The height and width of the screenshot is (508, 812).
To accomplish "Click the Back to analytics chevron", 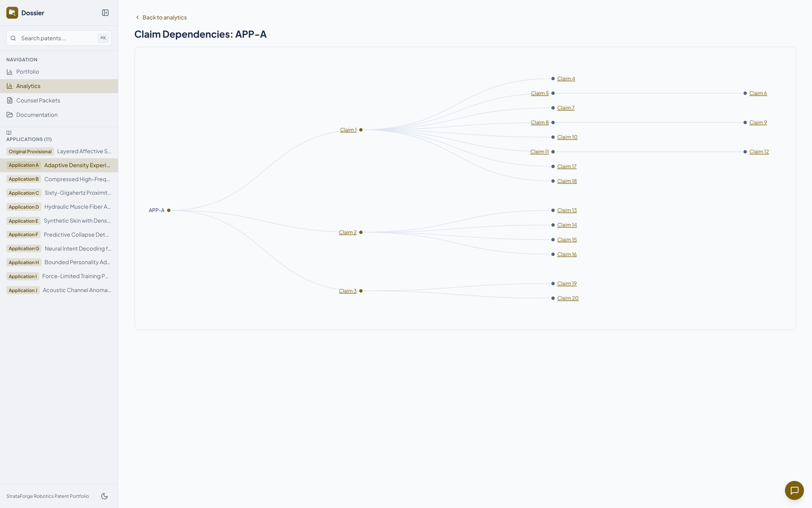I will [137, 17].
